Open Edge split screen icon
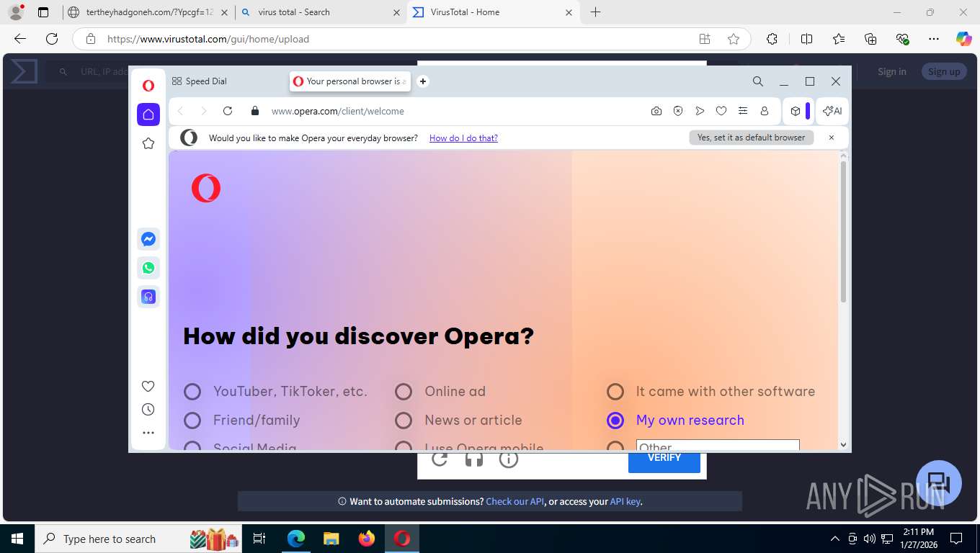This screenshot has height=553, width=980. tap(807, 39)
